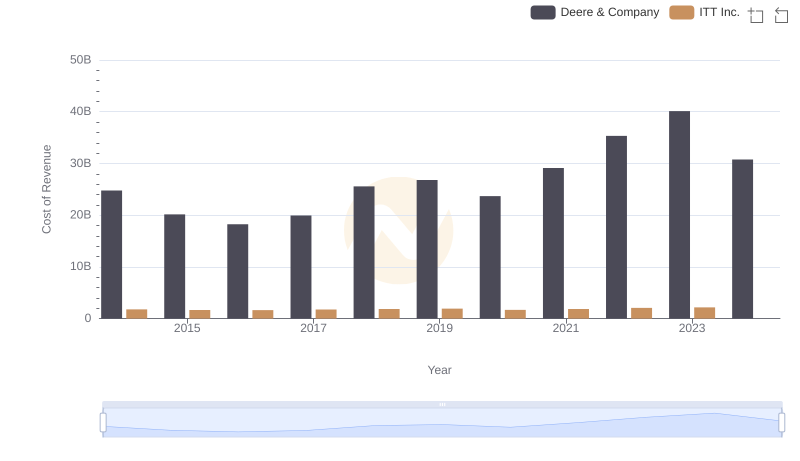800x461 pixels.
Task: Click the Deere & Company bar for 2019
Action: point(427,249)
